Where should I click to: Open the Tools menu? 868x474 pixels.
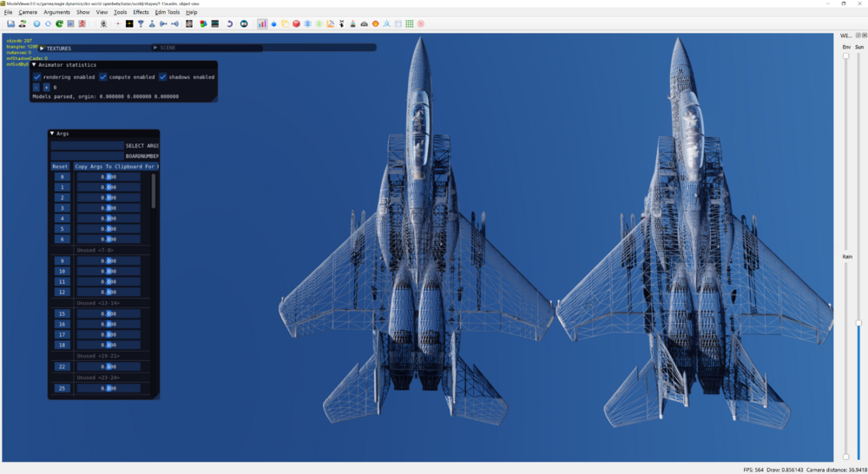[120, 12]
